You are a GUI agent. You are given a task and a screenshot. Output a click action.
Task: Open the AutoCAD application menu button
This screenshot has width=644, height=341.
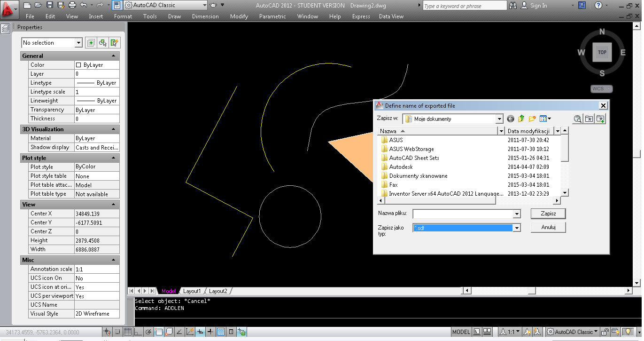tap(9, 8)
